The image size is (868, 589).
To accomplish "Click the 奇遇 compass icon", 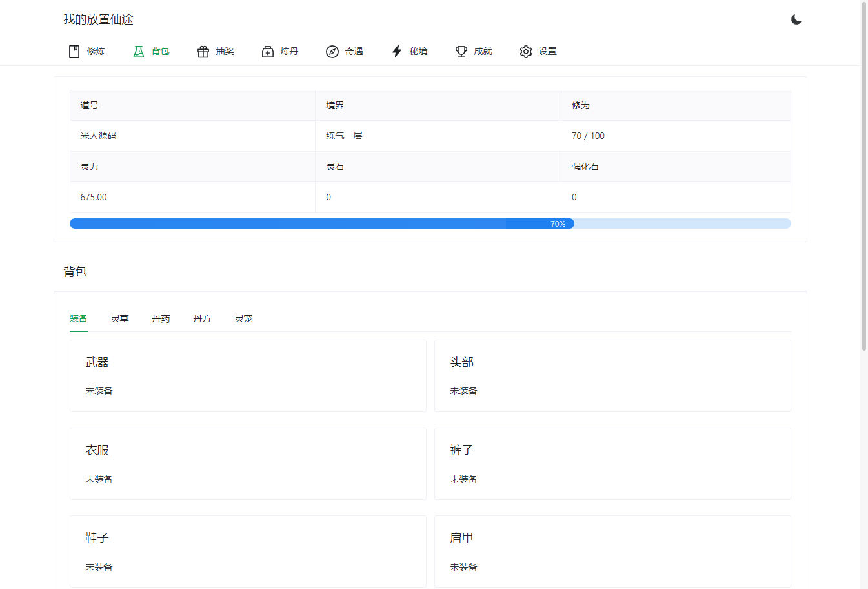I will [x=332, y=52].
